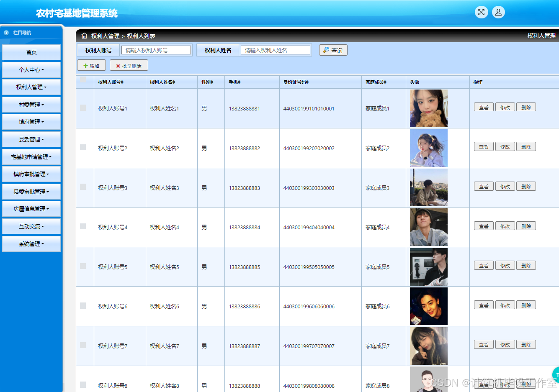Open avatar thumbnail of 权利人账号4
The image size is (559, 392).
429,227
